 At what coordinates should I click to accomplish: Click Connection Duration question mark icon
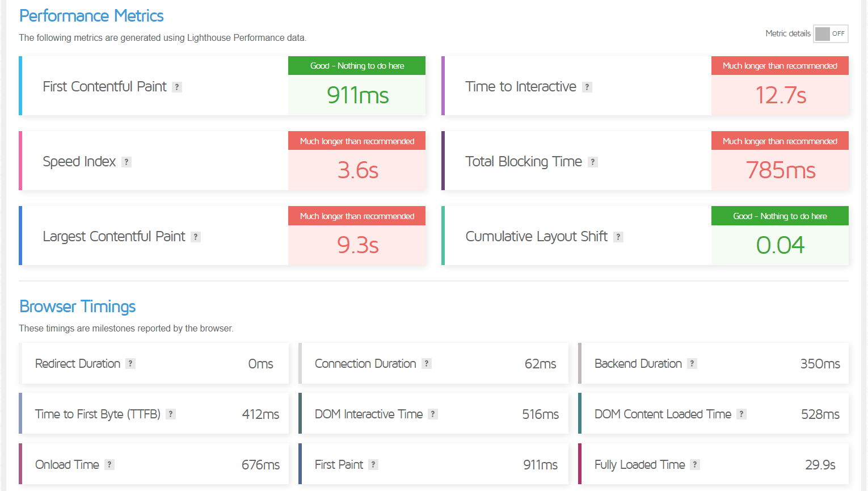(x=427, y=364)
